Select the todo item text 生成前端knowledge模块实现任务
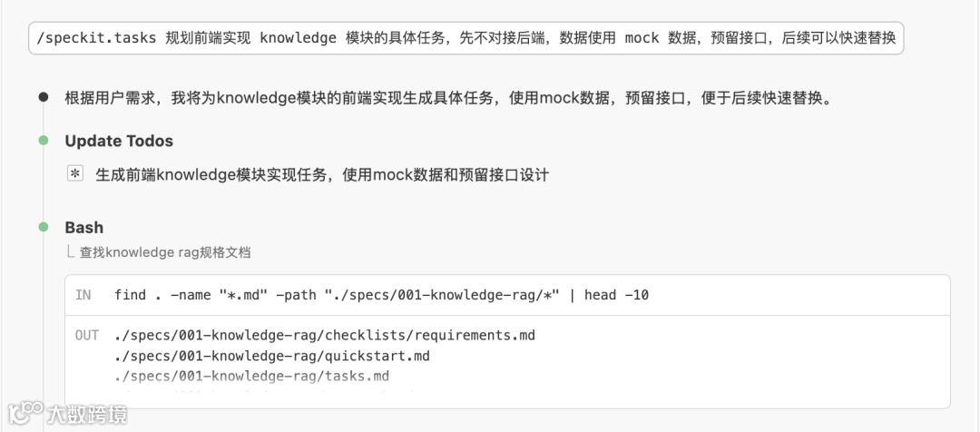The width and height of the screenshot is (980, 432). tap(322, 174)
